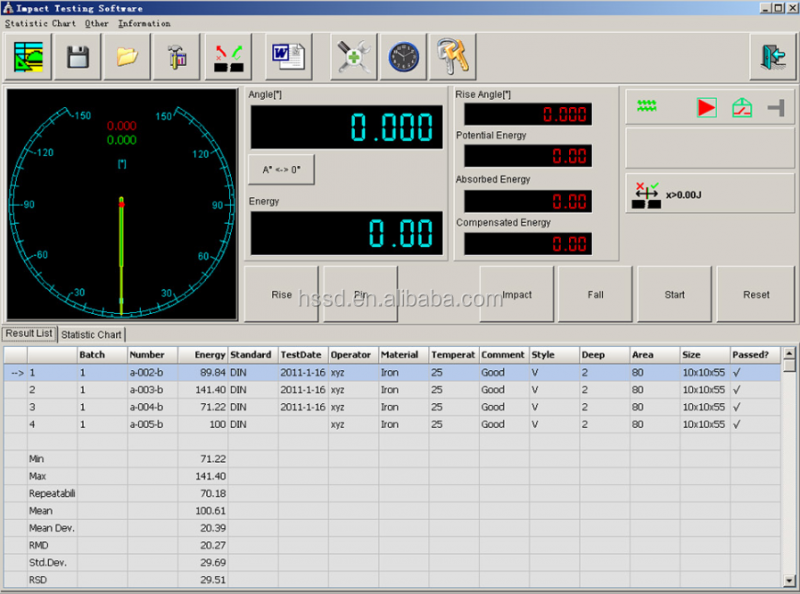Click the golden keys access icon
Viewport: 800px width, 594px height.
point(452,57)
